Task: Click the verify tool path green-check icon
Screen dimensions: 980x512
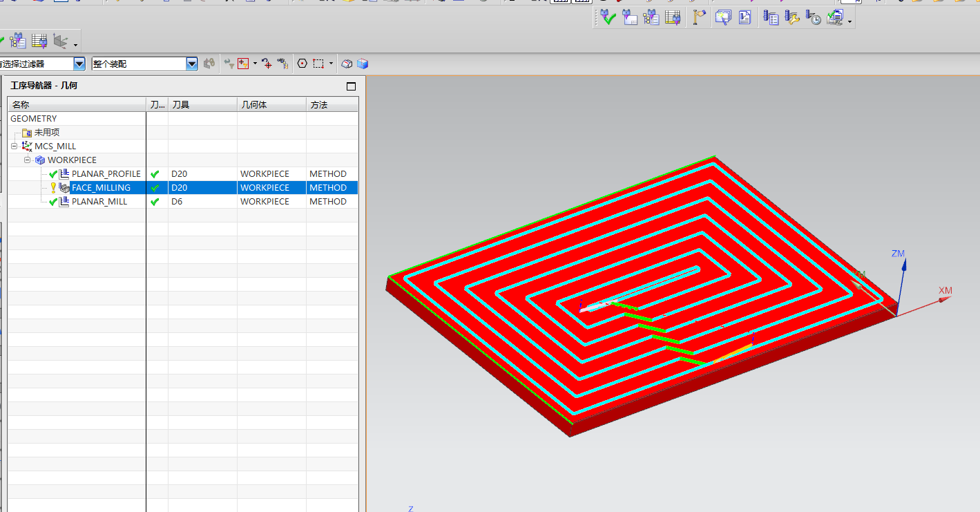Action: [608, 18]
